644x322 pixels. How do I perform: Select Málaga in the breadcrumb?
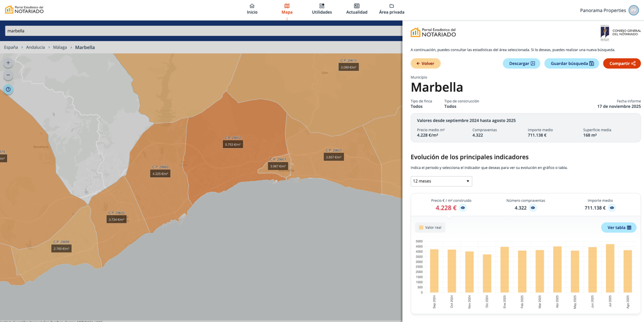[x=60, y=47]
